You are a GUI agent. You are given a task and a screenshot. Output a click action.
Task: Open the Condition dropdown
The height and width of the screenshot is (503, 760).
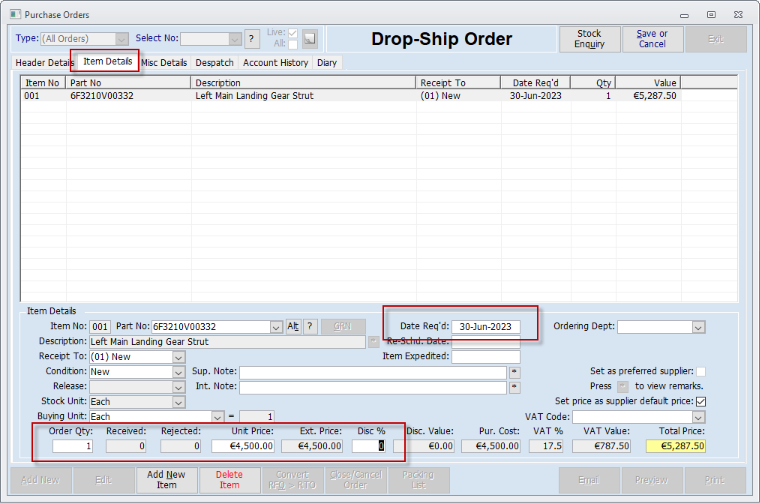pyautogui.click(x=178, y=372)
